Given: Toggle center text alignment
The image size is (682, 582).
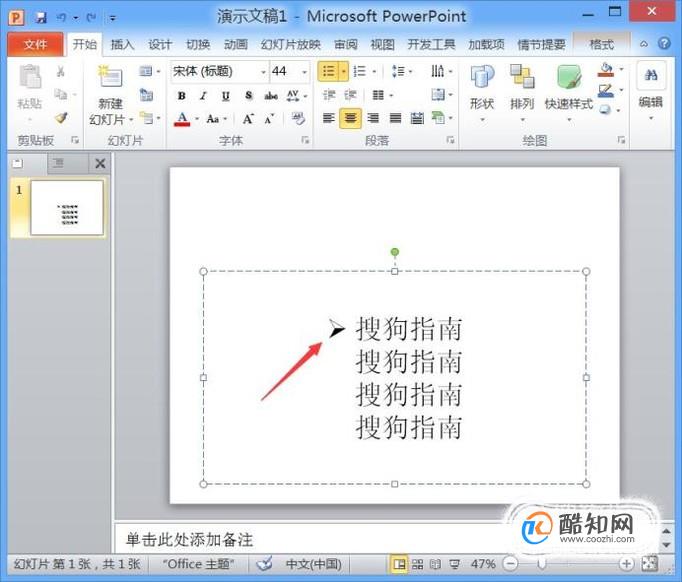Looking at the screenshot, I should [351, 118].
